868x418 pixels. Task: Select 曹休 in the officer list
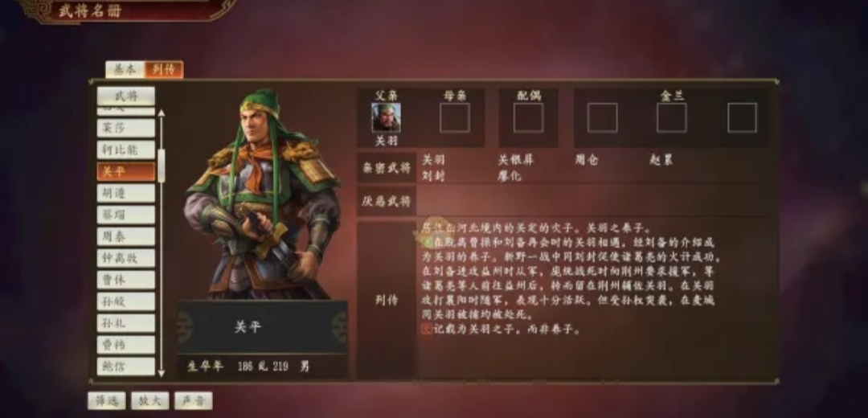point(126,280)
